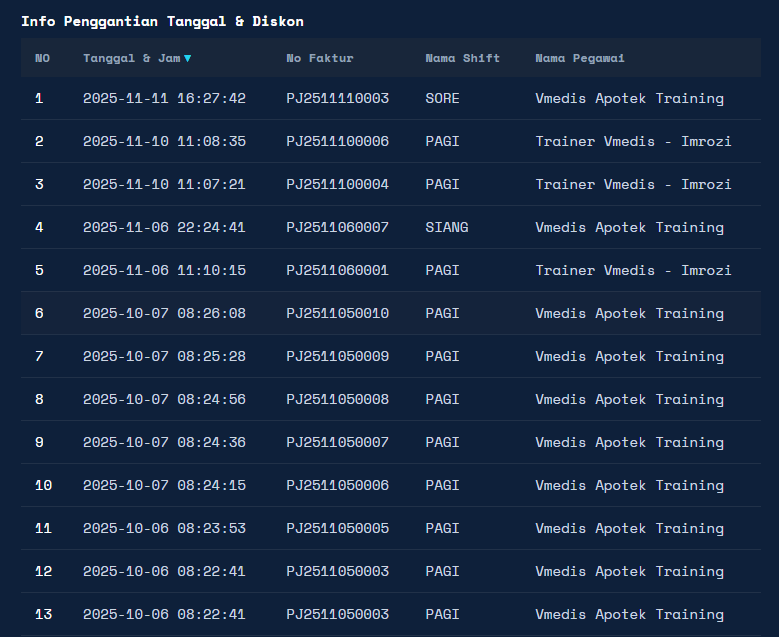Select invoice PJ2511110003 in row 1
Image resolution: width=779 pixels, height=637 pixels.
(337, 98)
